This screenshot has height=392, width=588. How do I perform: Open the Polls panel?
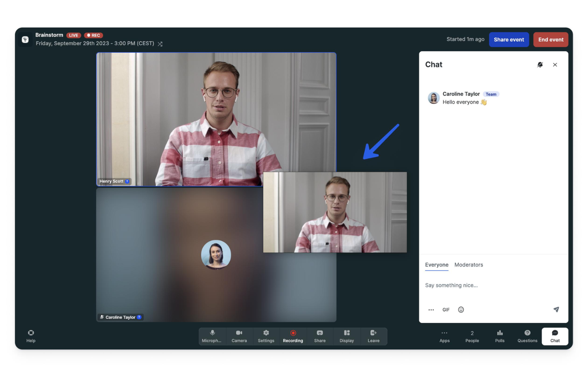pyautogui.click(x=499, y=336)
